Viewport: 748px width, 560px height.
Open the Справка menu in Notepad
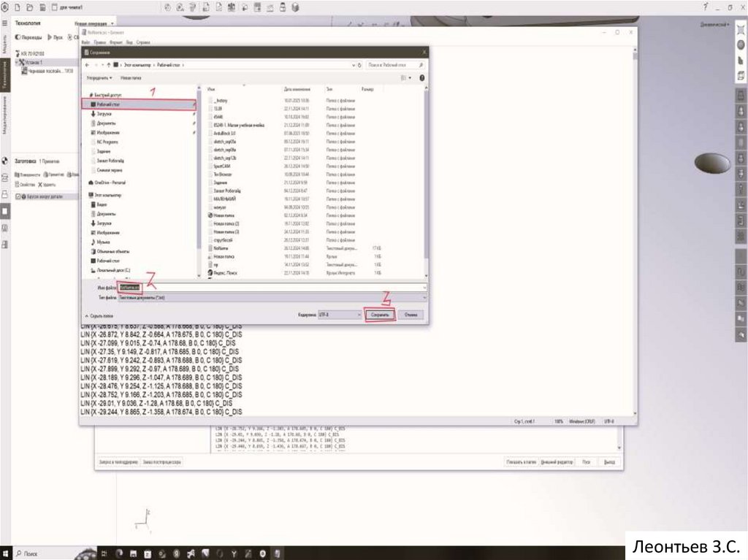pos(143,42)
